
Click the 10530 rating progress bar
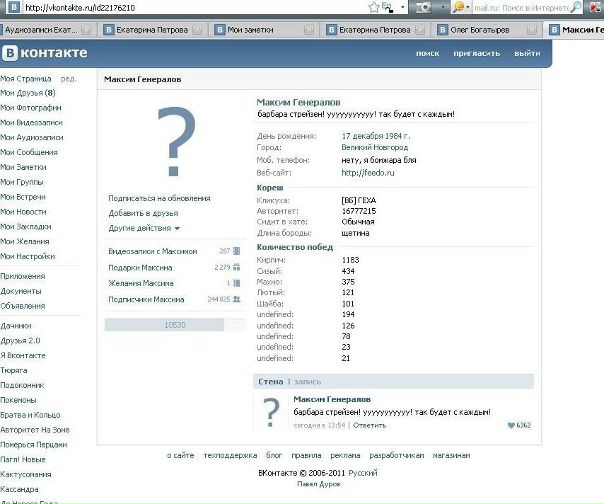(x=175, y=325)
